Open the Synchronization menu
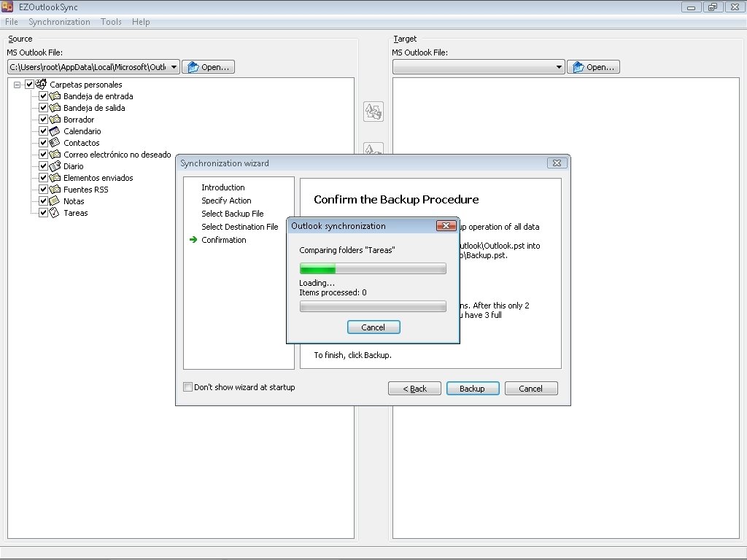The image size is (747, 560). tap(59, 22)
